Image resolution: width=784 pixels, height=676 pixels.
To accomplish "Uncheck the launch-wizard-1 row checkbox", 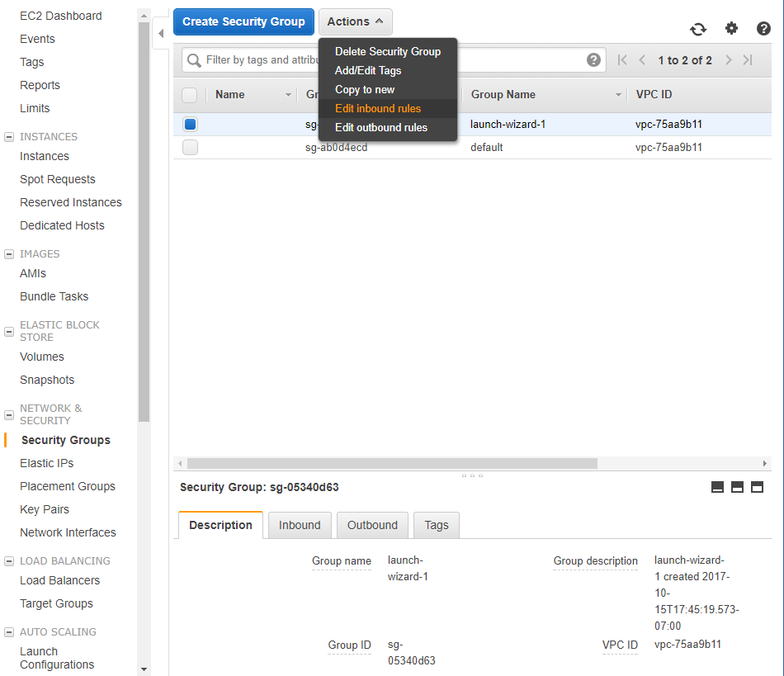I will pyautogui.click(x=190, y=124).
